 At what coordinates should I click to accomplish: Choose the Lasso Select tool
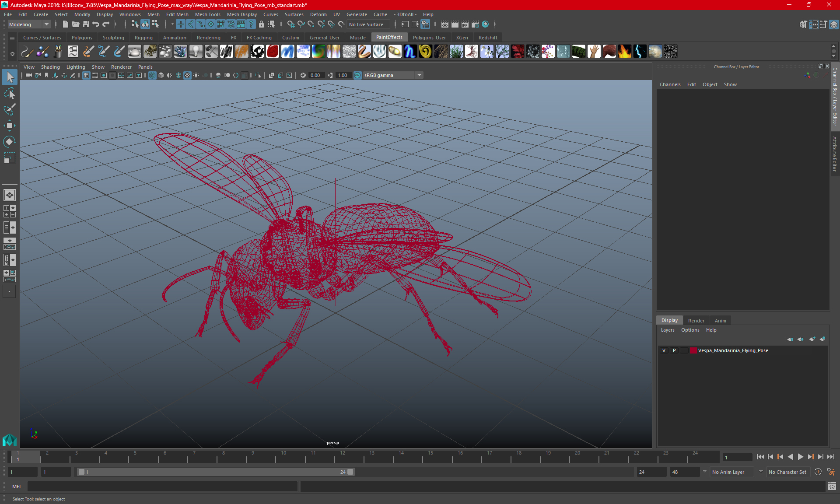click(9, 94)
